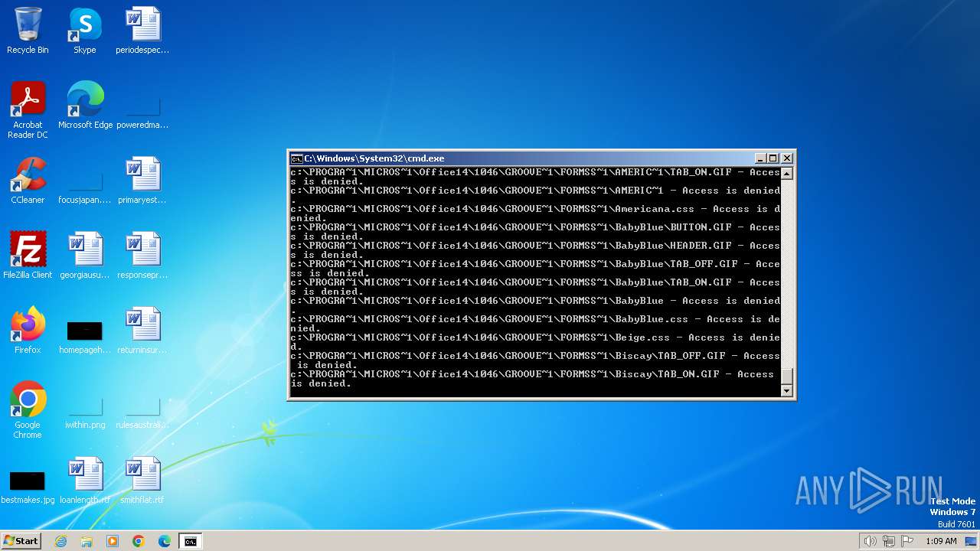Viewport: 980px width, 551px height.
Task: Launch Microsoft Edge desktop shortcut
Action: (x=85, y=106)
